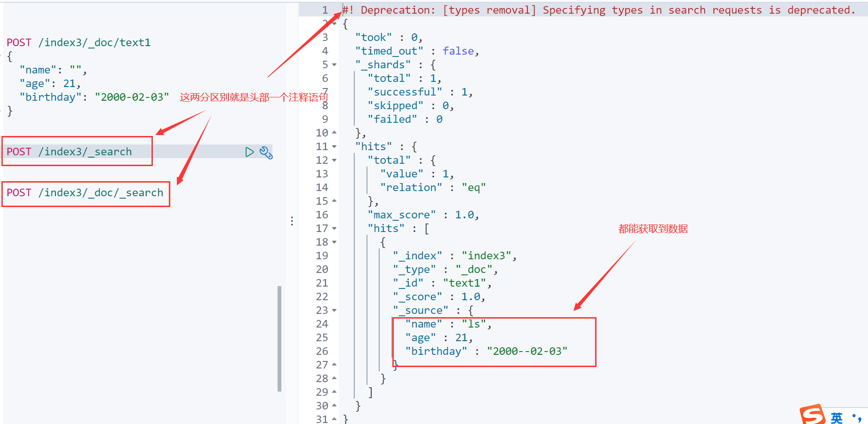The height and width of the screenshot is (424, 868).
Task: Collapse the hits array at line 17
Action: click(x=334, y=229)
